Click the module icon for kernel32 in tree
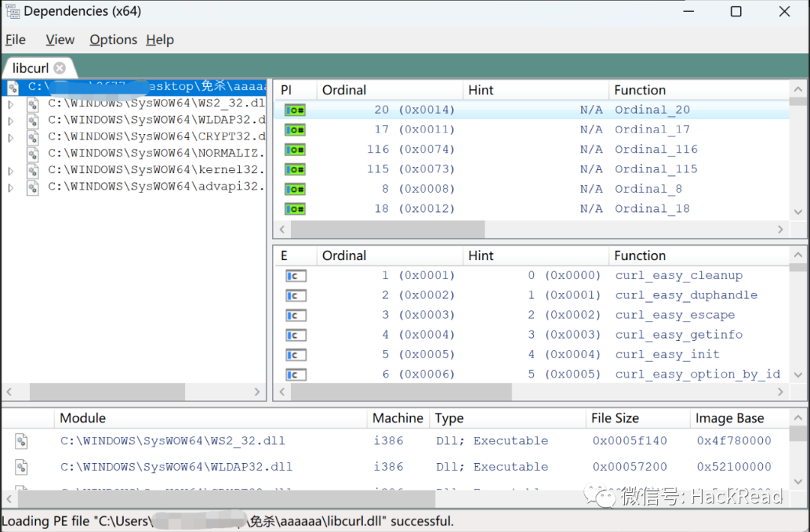The image size is (810, 532). 33,170
